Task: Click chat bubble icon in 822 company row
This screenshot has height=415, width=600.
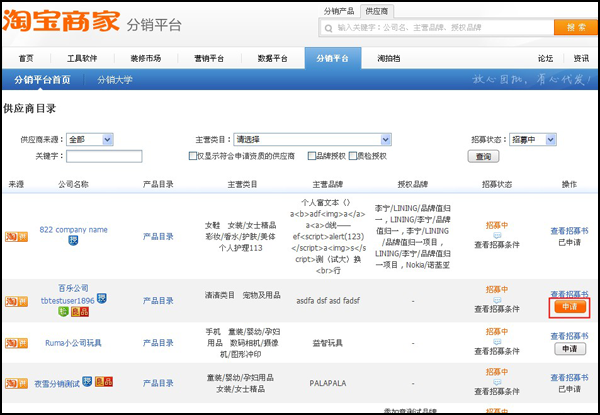Action: (497, 235)
